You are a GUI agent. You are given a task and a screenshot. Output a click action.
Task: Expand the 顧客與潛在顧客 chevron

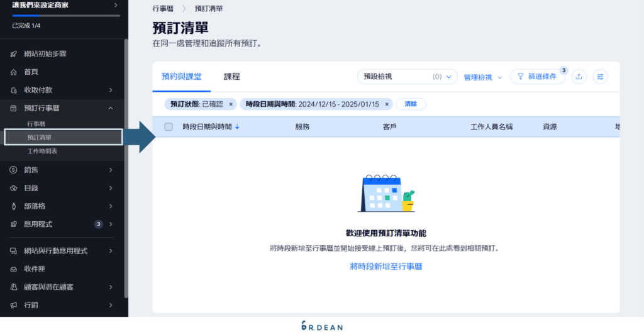click(x=111, y=287)
